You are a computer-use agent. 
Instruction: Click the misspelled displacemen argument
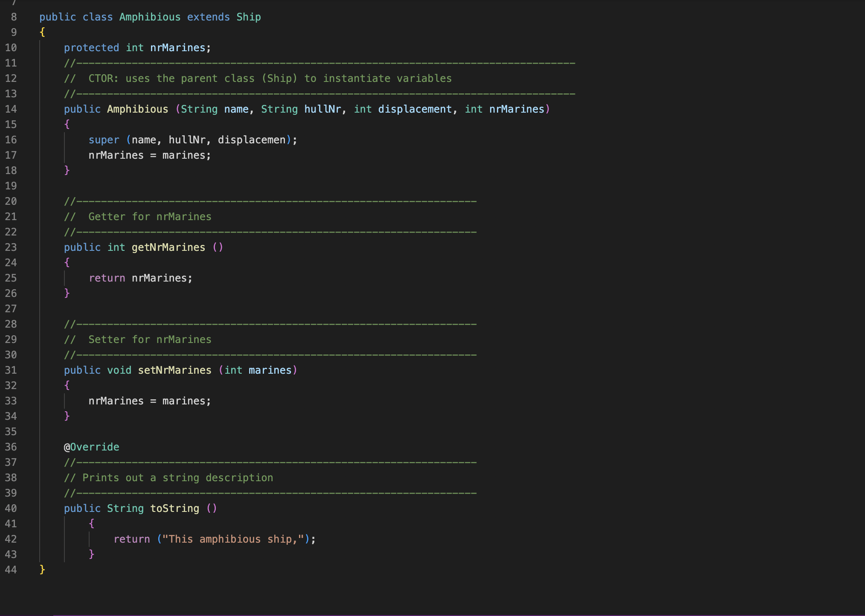click(252, 140)
